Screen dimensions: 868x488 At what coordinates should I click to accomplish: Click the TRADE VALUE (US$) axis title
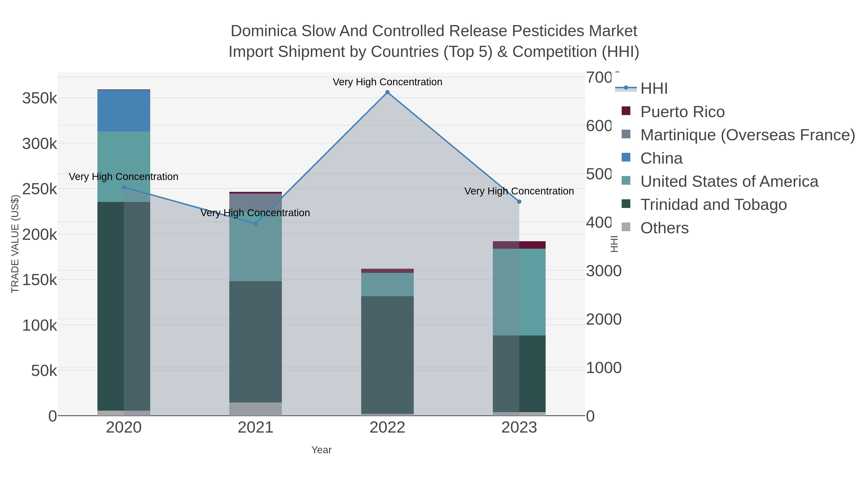(15, 244)
